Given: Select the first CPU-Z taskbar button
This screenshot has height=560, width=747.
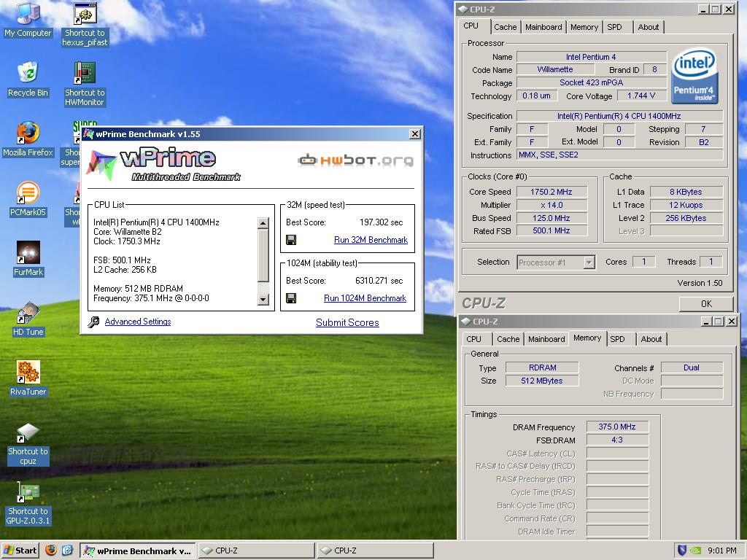Looking at the screenshot, I should 256,551.
